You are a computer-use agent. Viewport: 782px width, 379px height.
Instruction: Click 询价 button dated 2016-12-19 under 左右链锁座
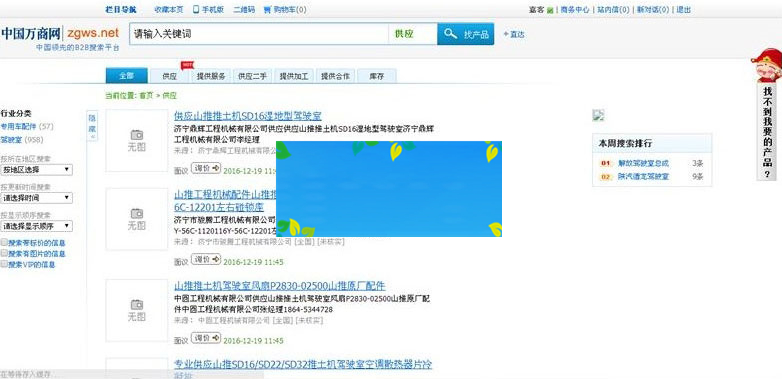coord(206,259)
